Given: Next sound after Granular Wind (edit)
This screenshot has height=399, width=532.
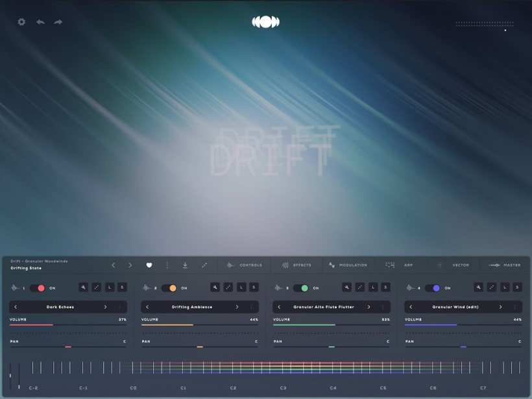Looking at the screenshot, I should coord(500,307).
